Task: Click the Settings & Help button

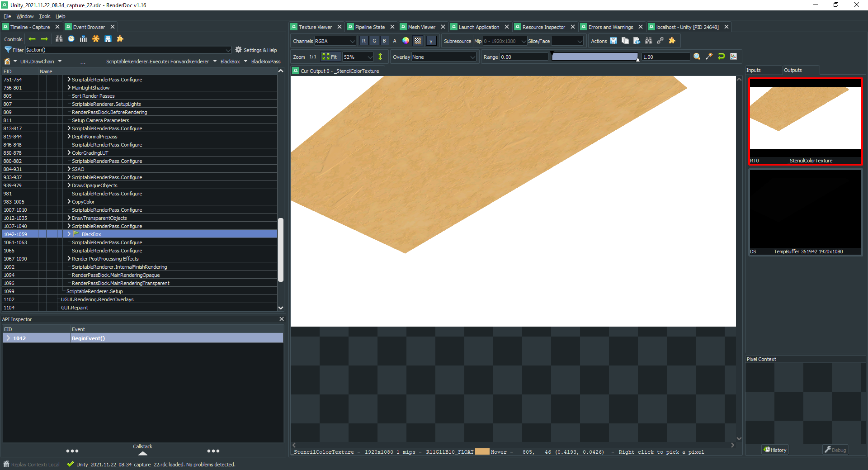Action: (x=256, y=50)
